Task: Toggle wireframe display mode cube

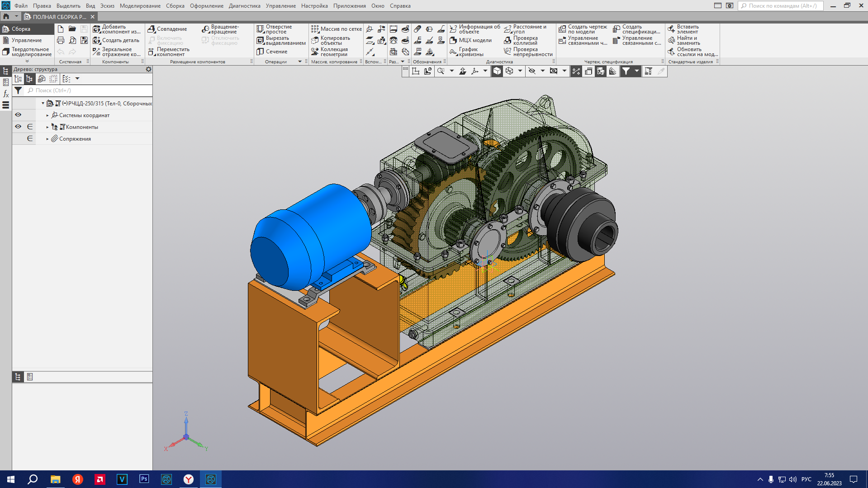Action: tap(509, 71)
